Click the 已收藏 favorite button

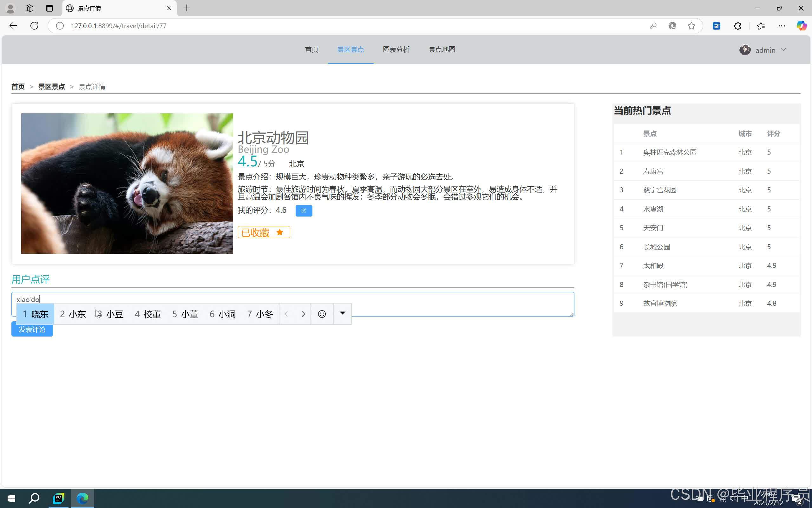point(264,232)
